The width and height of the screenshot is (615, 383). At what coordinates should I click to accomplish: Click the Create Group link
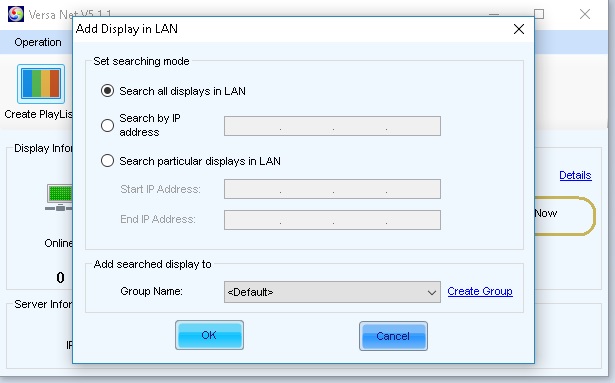click(x=480, y=292)
